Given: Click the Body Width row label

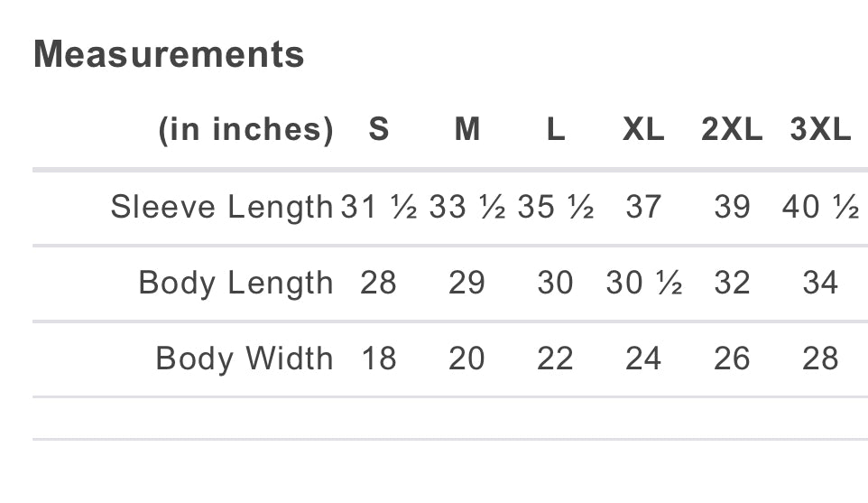Looking at the screenshot, I should click(x=245, y=359).
